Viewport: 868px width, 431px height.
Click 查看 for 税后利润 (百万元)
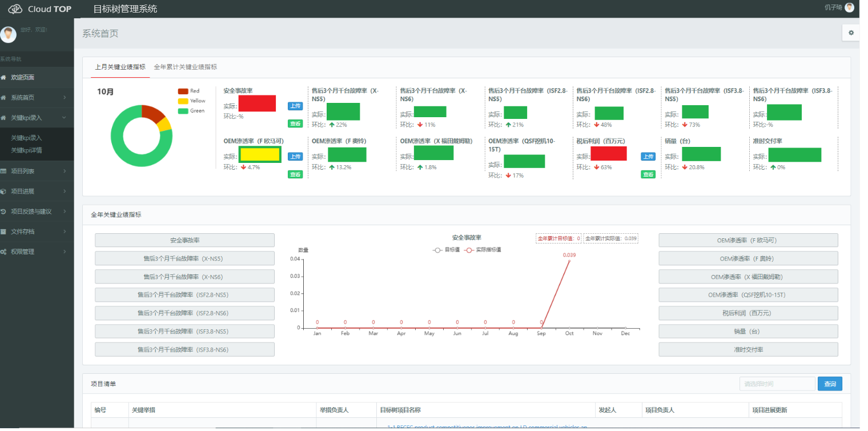coord(648,174)
